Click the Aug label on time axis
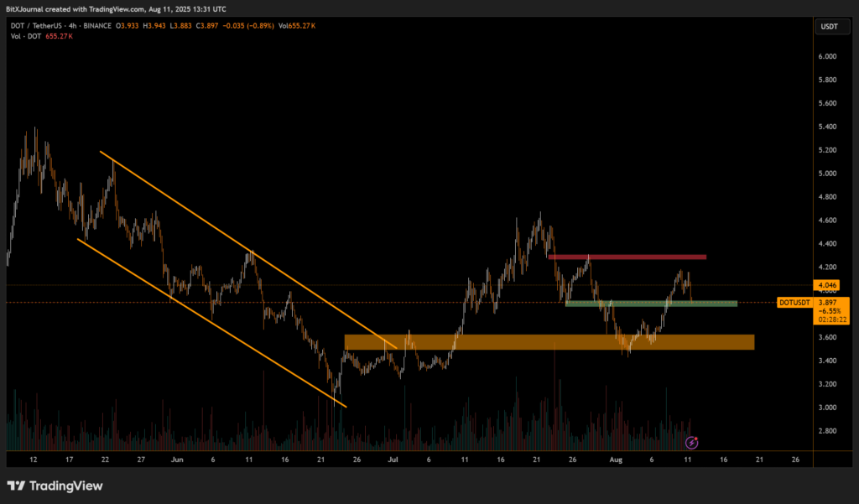The height and width of the screenshot is (504, 859). (x=616, y=460)
